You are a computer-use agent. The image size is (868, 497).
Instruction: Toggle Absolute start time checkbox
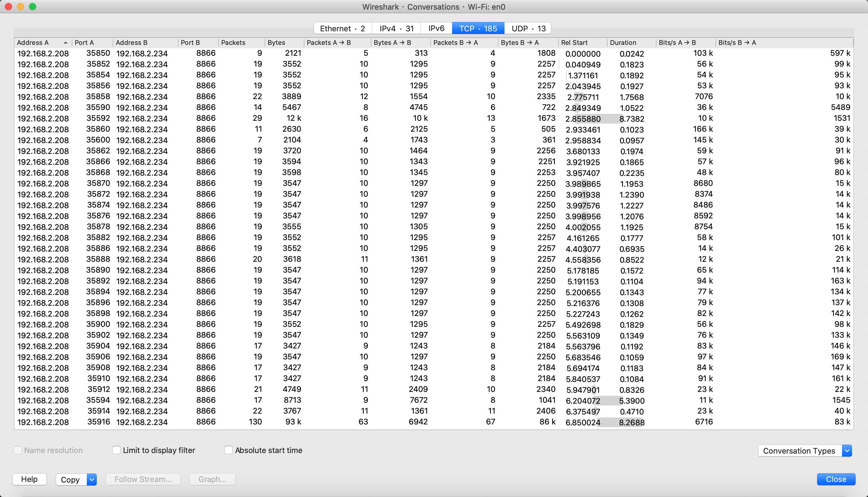(x=228, y=450)
